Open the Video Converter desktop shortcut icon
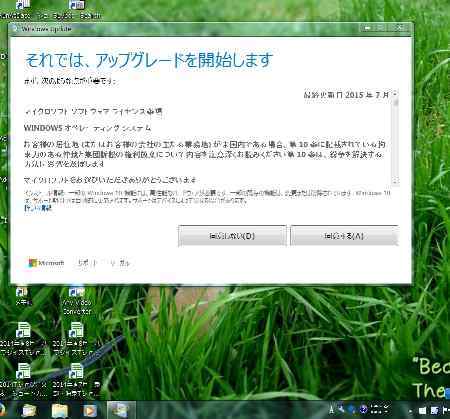This screenshot has height=419, width=450. 77,301
